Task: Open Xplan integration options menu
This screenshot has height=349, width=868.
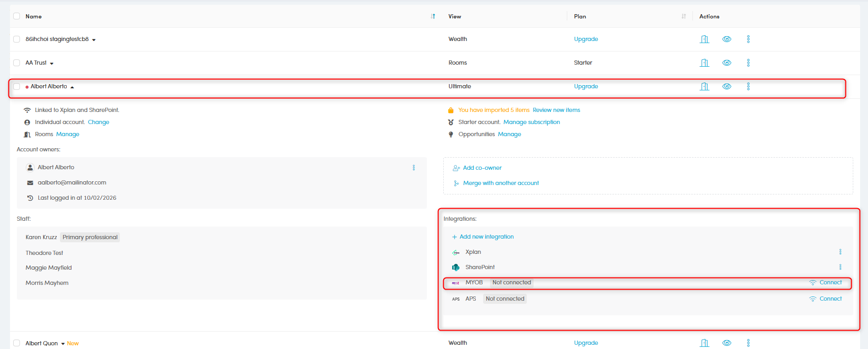Action: [x=840, y=252]
